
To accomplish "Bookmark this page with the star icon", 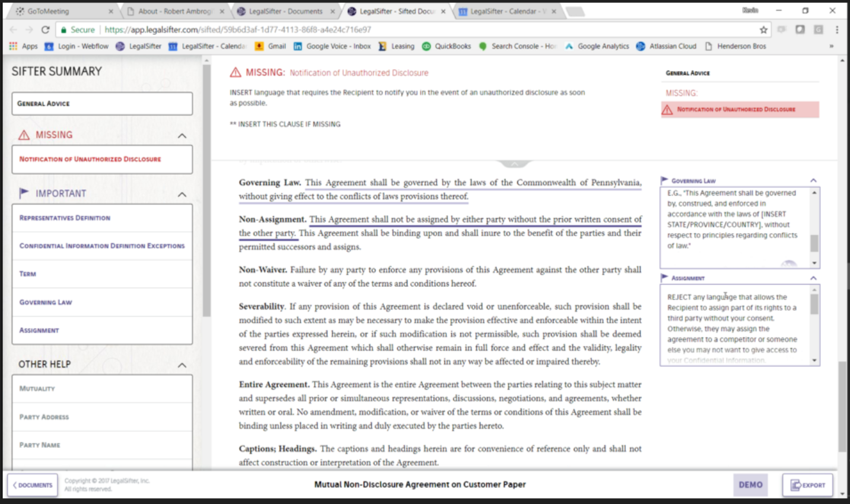I will 763,30.
